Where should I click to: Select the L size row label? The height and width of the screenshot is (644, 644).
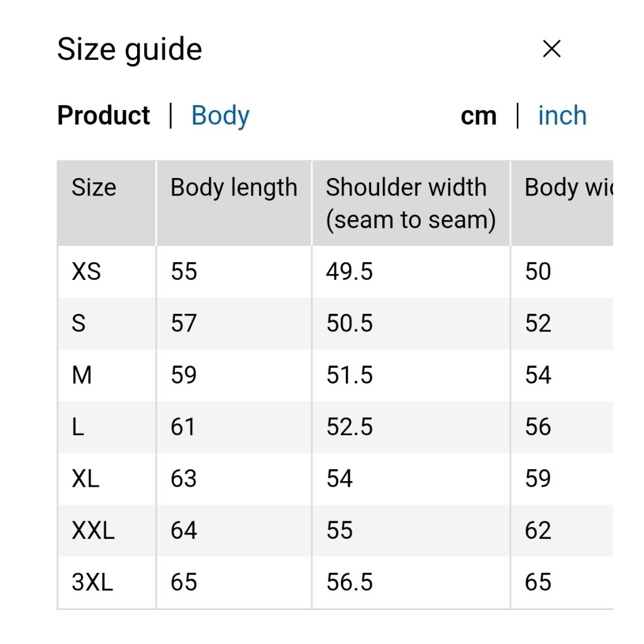click(78, 427)
